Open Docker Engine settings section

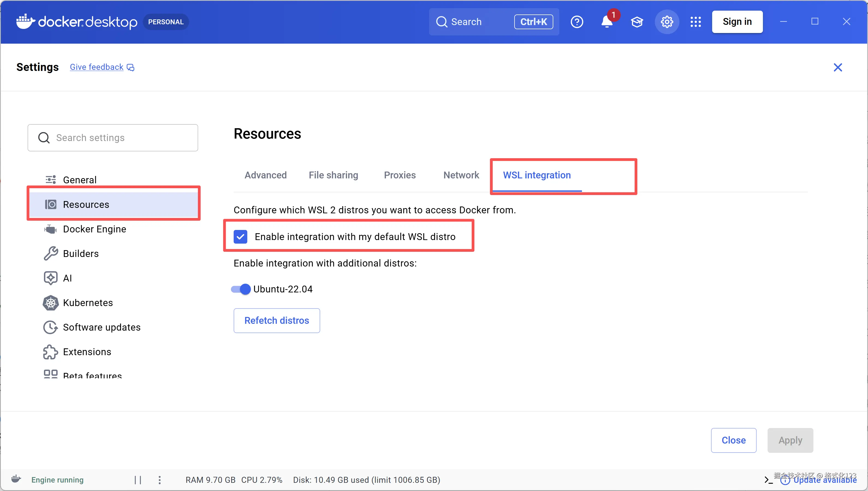point(94,229)
